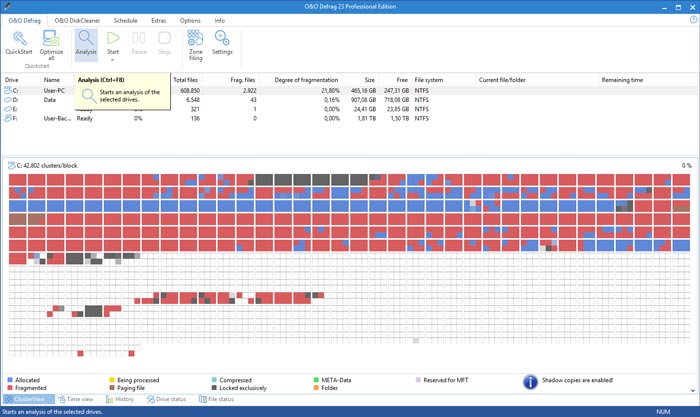The image size is (700, 417).
Task: Sort by Frag. files column
Action: tap(242, 80)
